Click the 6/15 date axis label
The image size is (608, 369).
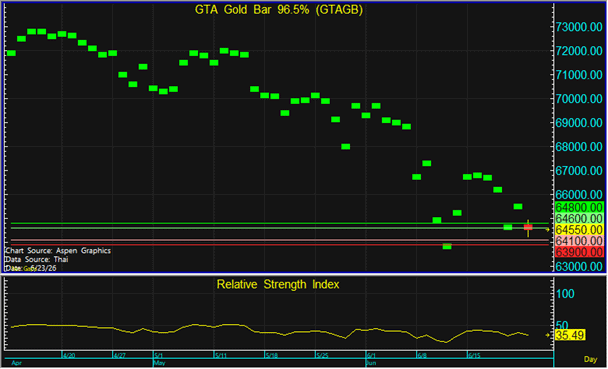pyautogui.click(x=474, y=355)
